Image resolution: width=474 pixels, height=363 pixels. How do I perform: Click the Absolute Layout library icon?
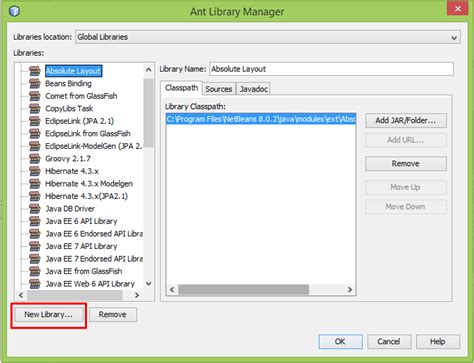35,71
